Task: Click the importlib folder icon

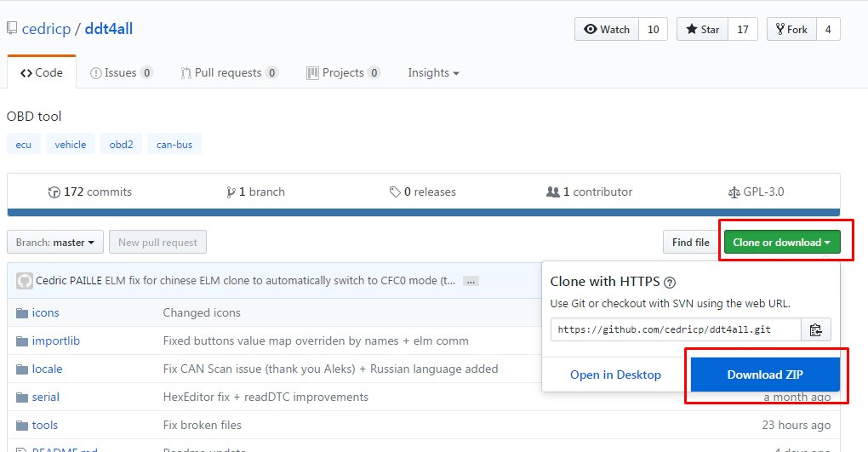Action: (x=22, y=340)
